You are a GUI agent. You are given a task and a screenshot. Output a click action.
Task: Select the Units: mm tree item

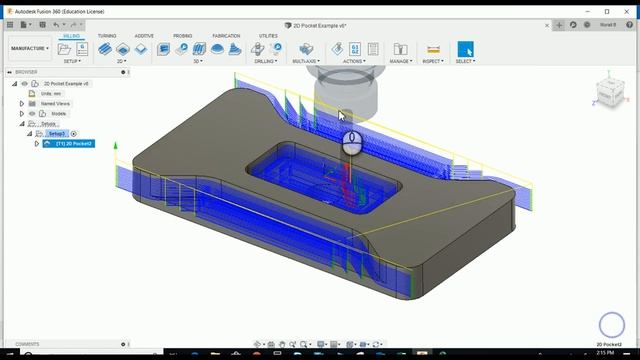click(x=51, y=93)
